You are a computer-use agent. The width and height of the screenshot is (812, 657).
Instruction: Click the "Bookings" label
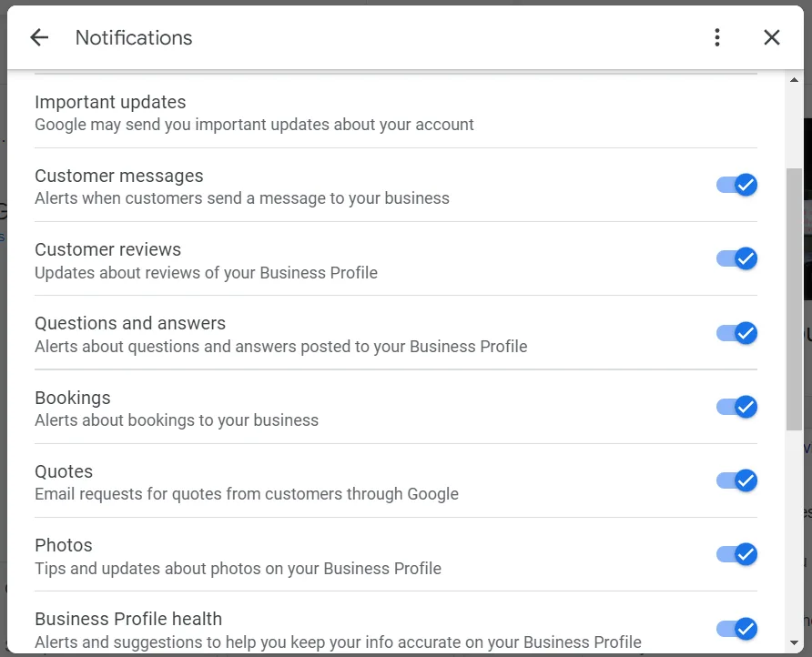click(x=73, y=398)
